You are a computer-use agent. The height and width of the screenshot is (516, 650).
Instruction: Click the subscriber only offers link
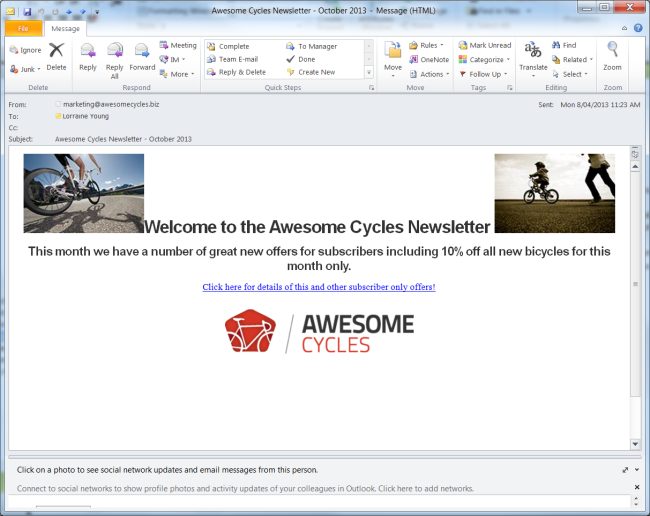(x=319, y=287)
